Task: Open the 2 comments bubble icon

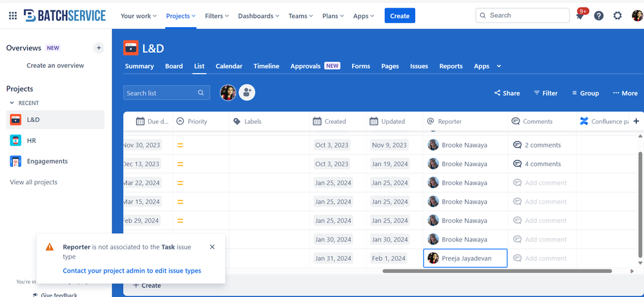Action: pos(518,145)
